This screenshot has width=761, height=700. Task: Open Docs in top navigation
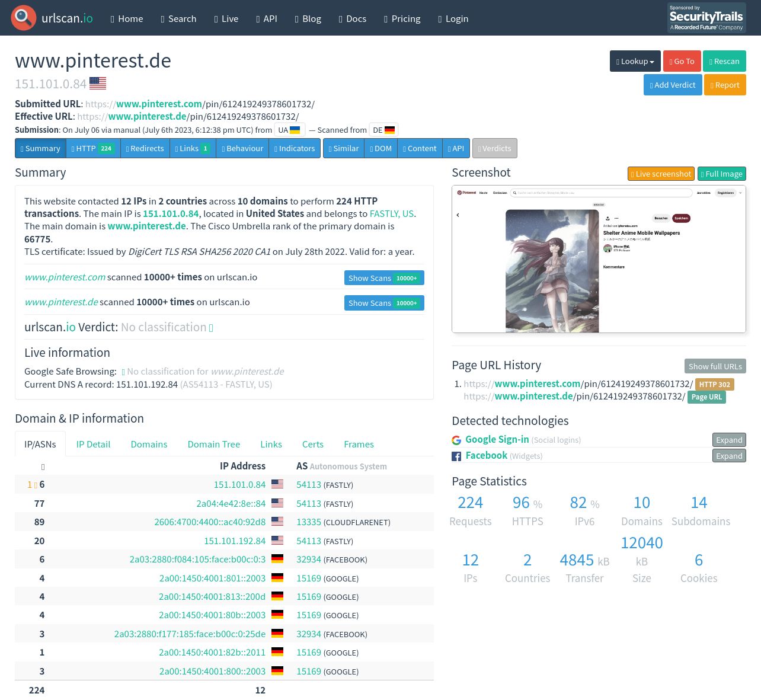[x=353, y=18]
